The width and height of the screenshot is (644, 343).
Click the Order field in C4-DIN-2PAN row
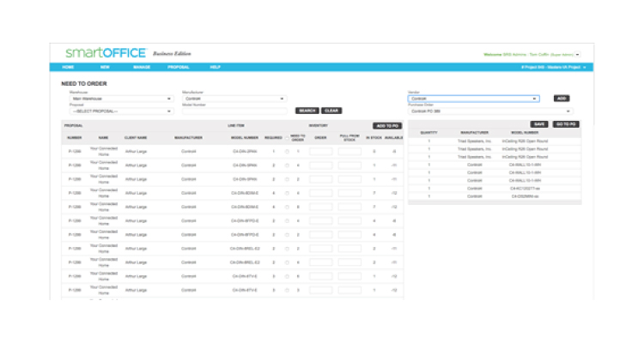point(321,152)
